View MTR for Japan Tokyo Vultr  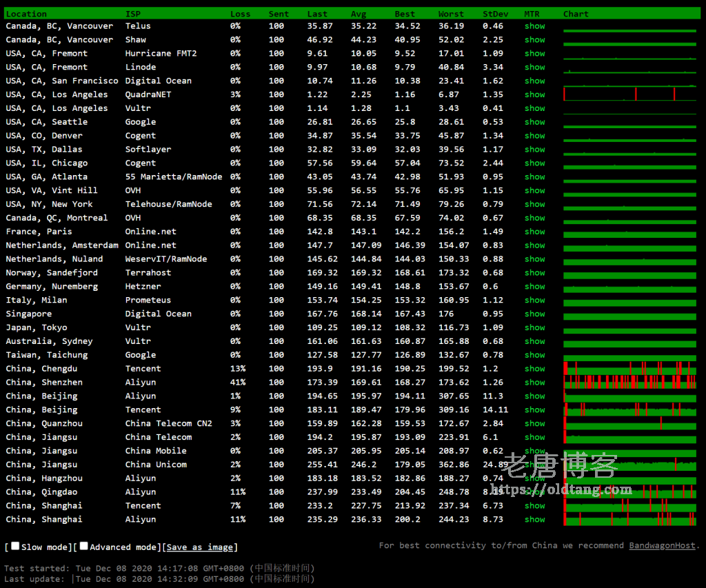click(534, 327)
